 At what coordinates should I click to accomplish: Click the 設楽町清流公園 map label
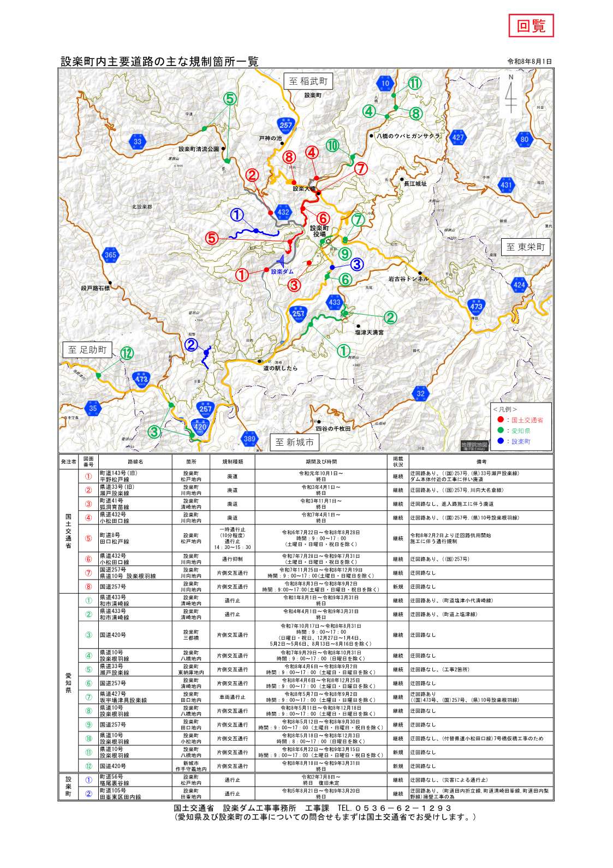point(199,149)
